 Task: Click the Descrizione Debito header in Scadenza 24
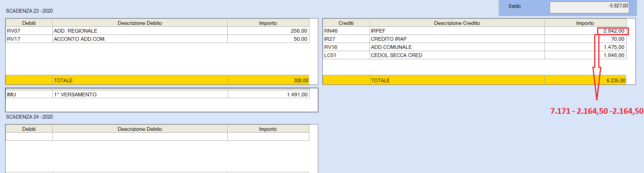coord(140,129)
